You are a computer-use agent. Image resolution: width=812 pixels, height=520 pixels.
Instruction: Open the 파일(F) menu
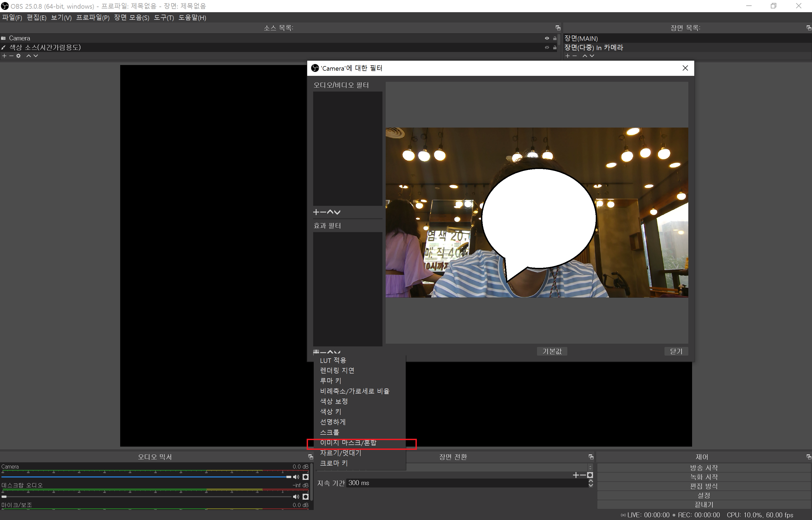point(12,18)
